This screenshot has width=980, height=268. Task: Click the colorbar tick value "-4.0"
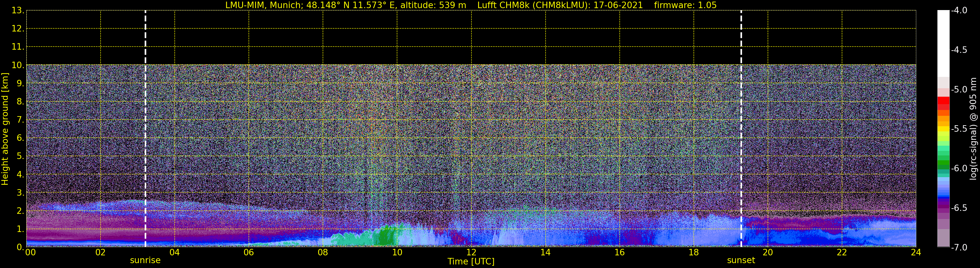[959, 11]
